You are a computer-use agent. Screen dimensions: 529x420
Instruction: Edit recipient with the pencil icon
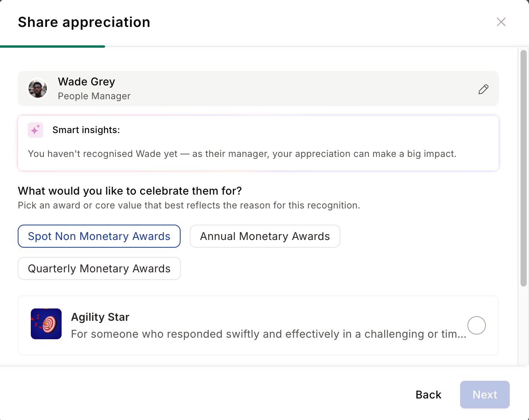484,89
